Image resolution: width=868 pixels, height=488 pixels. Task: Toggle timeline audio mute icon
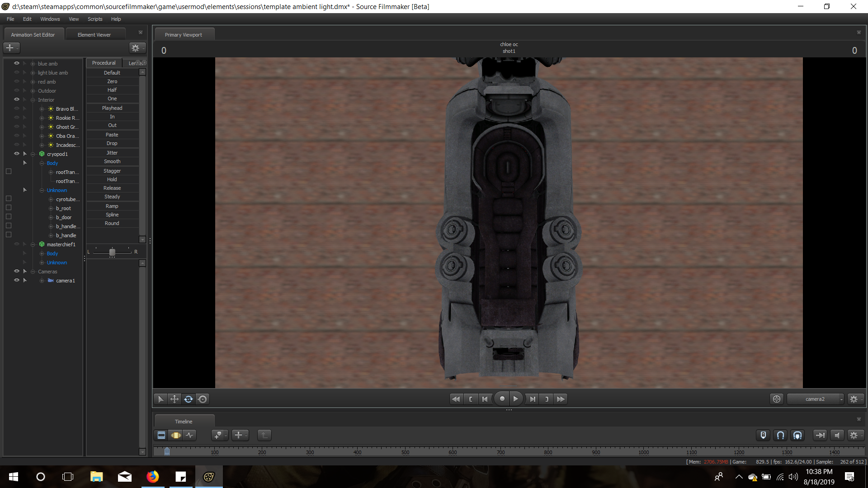(x=837, y=435)
